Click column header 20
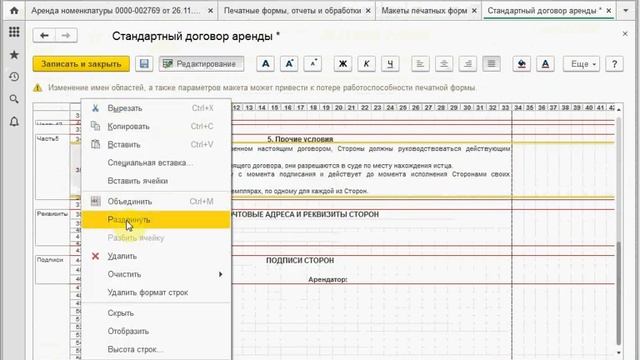The height and width of the screenshot is (360, 640). point(338,108)
